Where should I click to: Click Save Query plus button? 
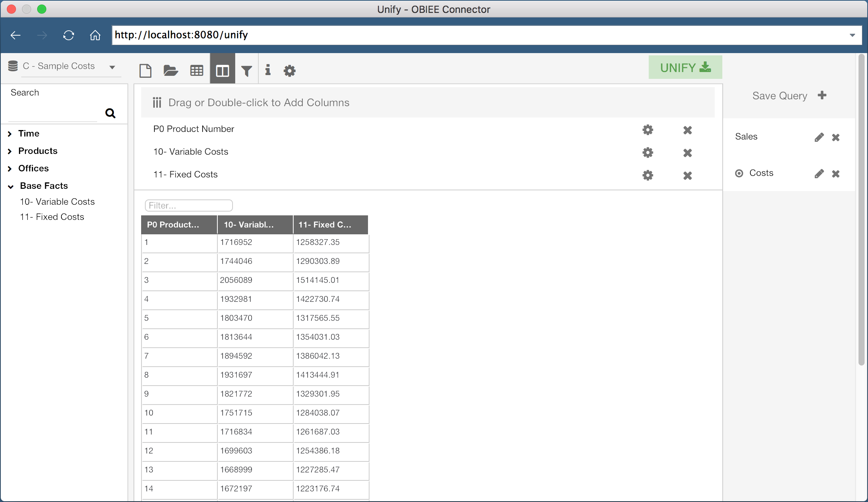point(822,95)
